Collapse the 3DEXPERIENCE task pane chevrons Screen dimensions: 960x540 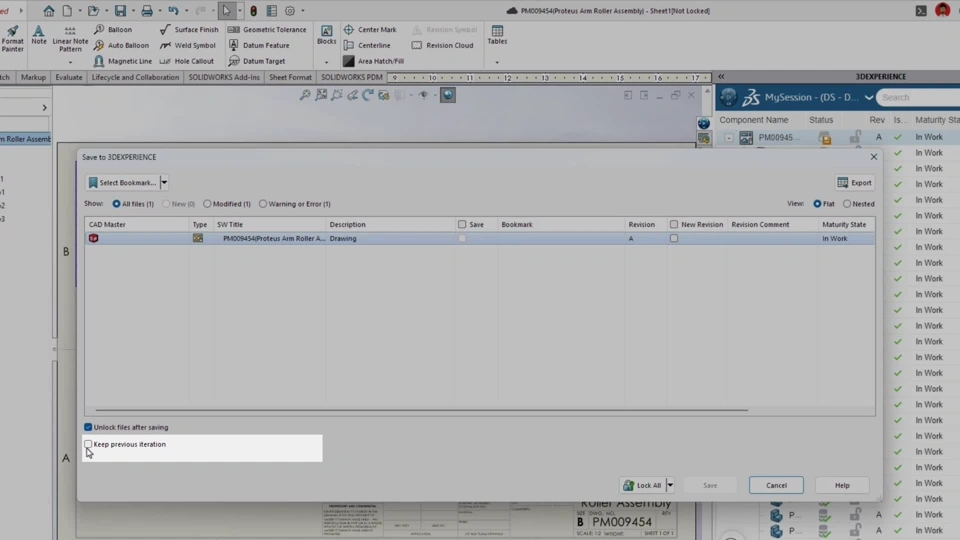click(x=721, y=77)
